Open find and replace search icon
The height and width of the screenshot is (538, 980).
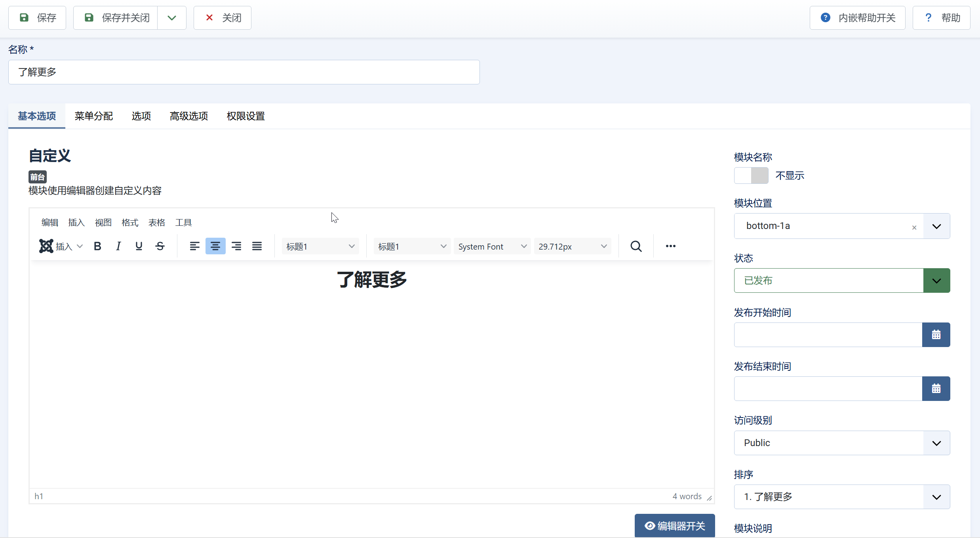click(636, 246)
